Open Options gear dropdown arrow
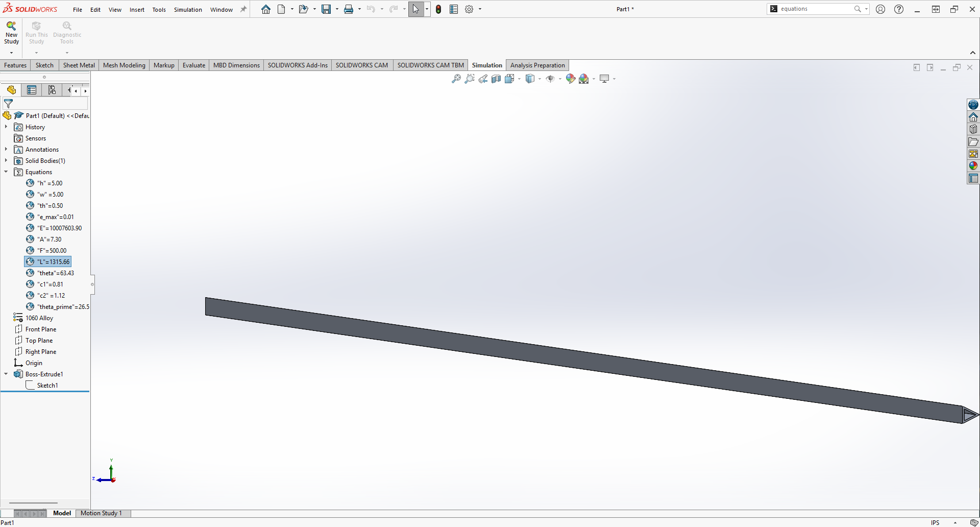Screen dimensions: 980x527 (x=480, y=9)
